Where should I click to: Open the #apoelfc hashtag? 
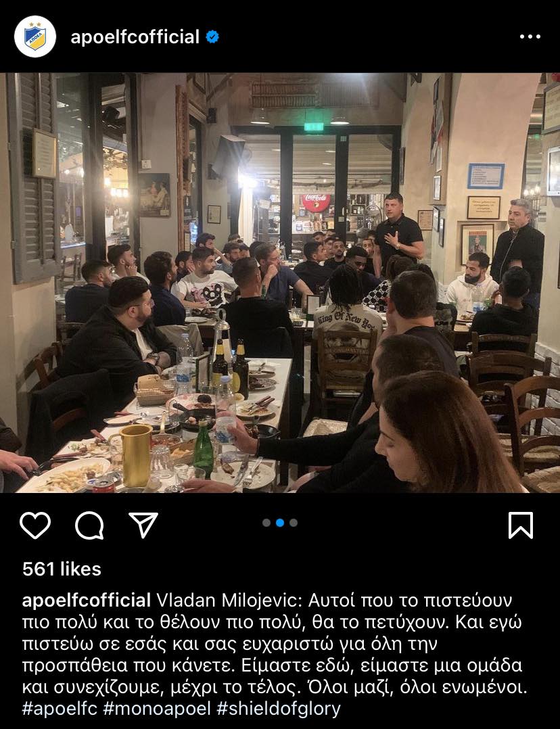pos(60,709)
